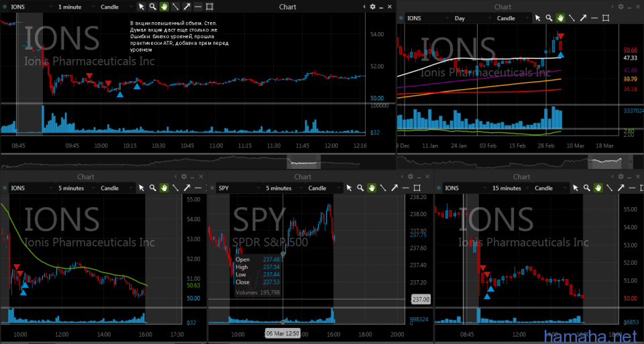Pick the horizontal line tool in SPY chart
The height and width of the screenshot is (344, 644).
pos(405,188)
